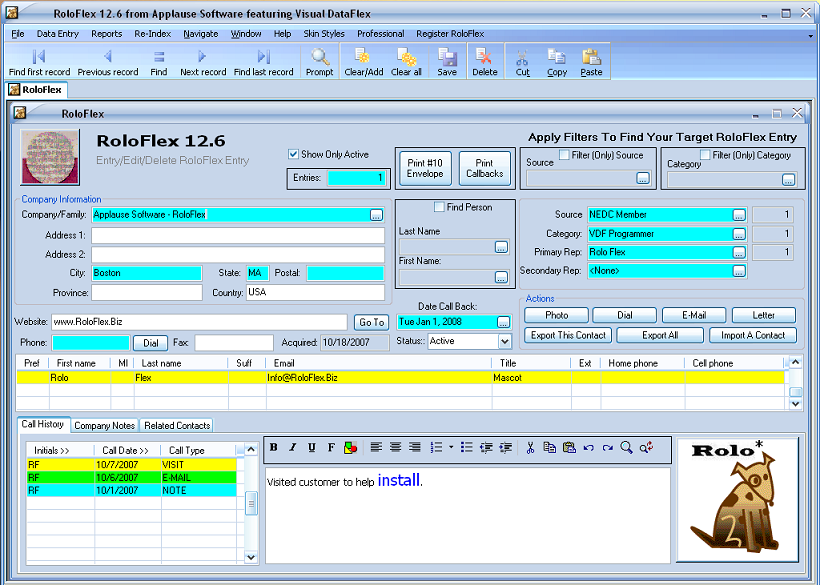Screen dimensions: 820x585
Task: Open the Re-Index menu
Action: click(153, 34)
